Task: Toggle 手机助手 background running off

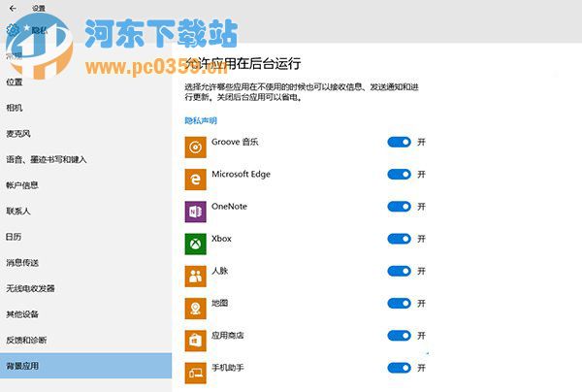Action: (x=399, y=368)
